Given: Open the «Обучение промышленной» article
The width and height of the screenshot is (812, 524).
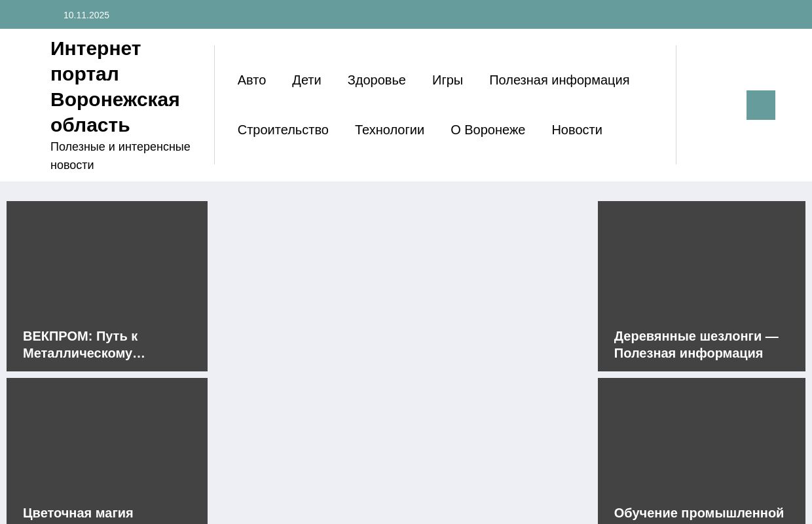Looking at the screenshot, I should point(699,513).
